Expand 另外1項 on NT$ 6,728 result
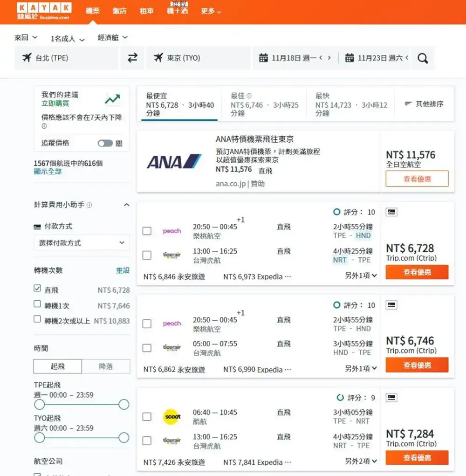 (x=361, y=276)
